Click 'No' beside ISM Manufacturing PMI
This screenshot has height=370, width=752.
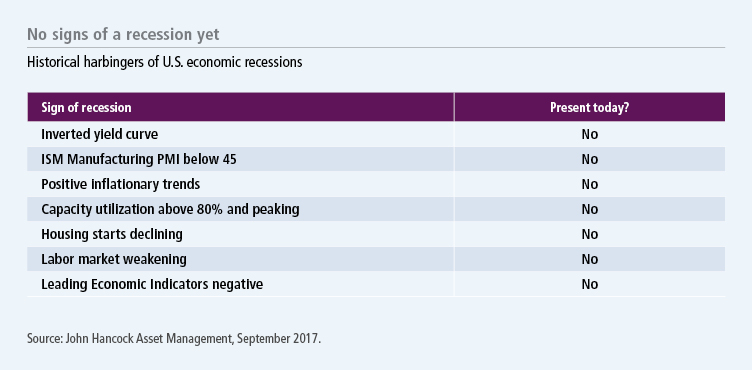coord(589,159)
